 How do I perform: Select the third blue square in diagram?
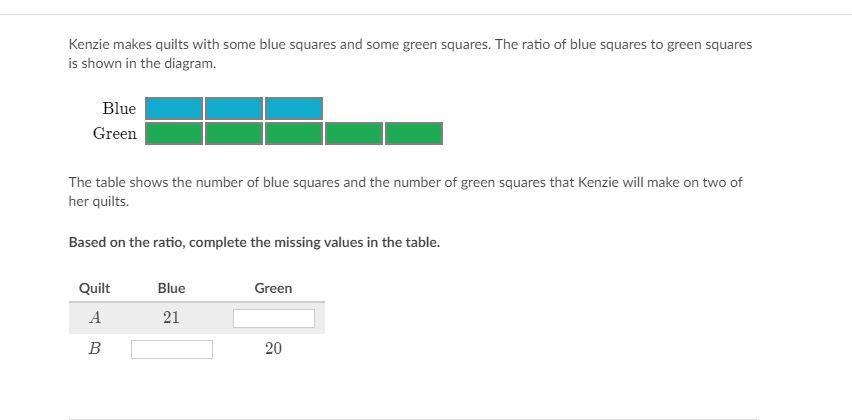(294, 108)
